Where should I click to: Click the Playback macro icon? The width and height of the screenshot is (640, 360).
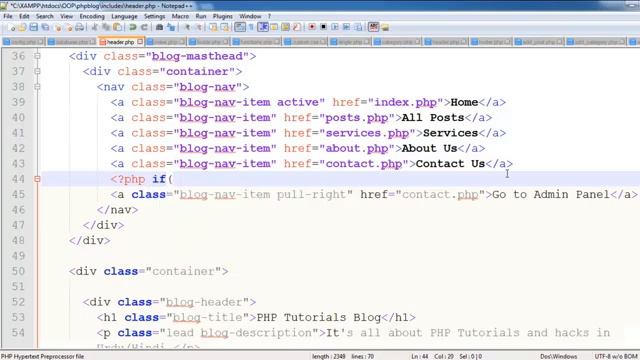(x=335, y=27)
